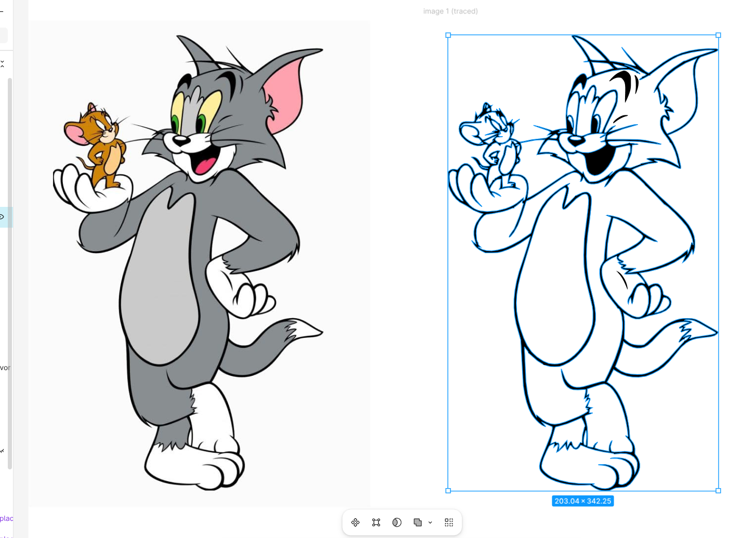
Task: Click the 203.04 × 342.25 dimension badge
Action: [x=583, y=501]
